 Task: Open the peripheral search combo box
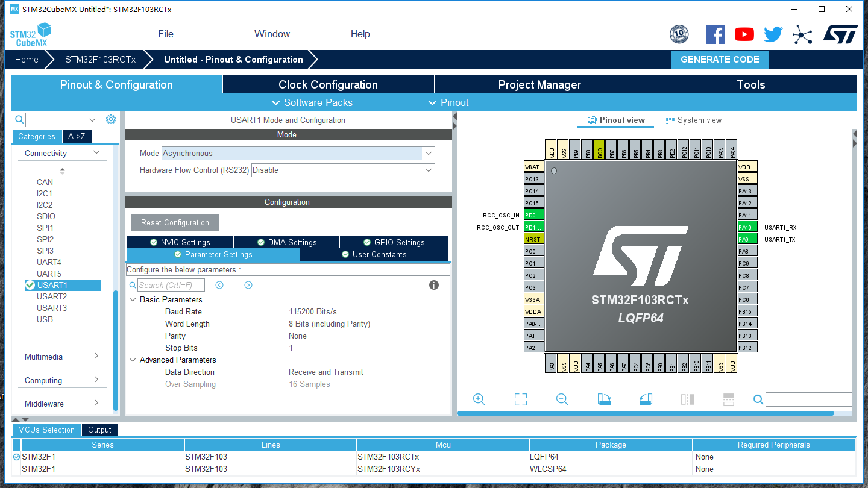pyautogui.click(x=62, y=120)
